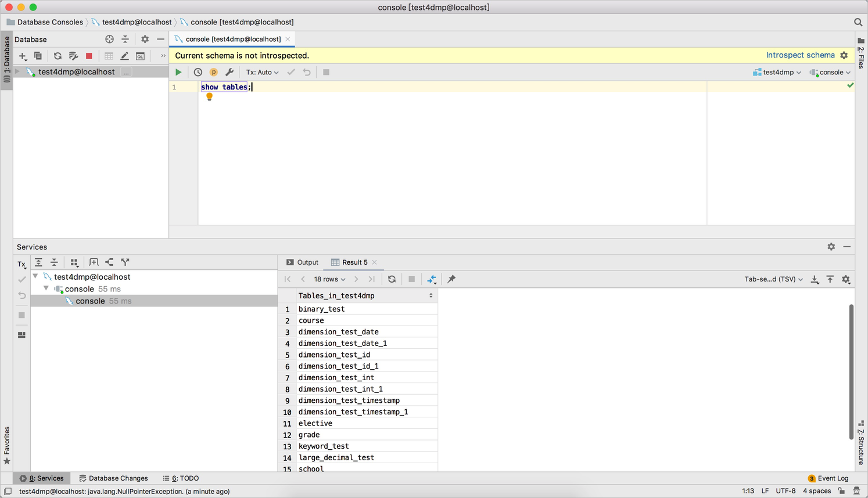Viewport: 868px width, 498px height.
Task: Expand the test4dmp@localhost node in Database tree
Action: [17, 71]
